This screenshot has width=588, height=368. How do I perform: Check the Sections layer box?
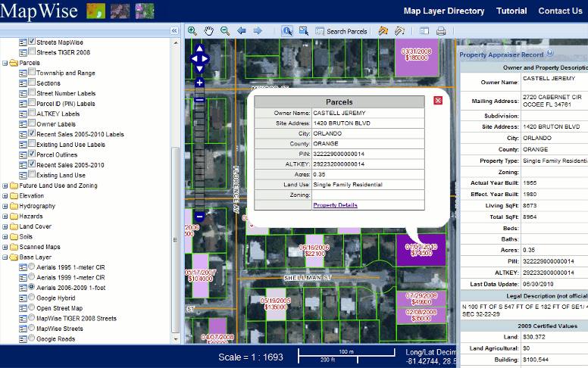32,82
